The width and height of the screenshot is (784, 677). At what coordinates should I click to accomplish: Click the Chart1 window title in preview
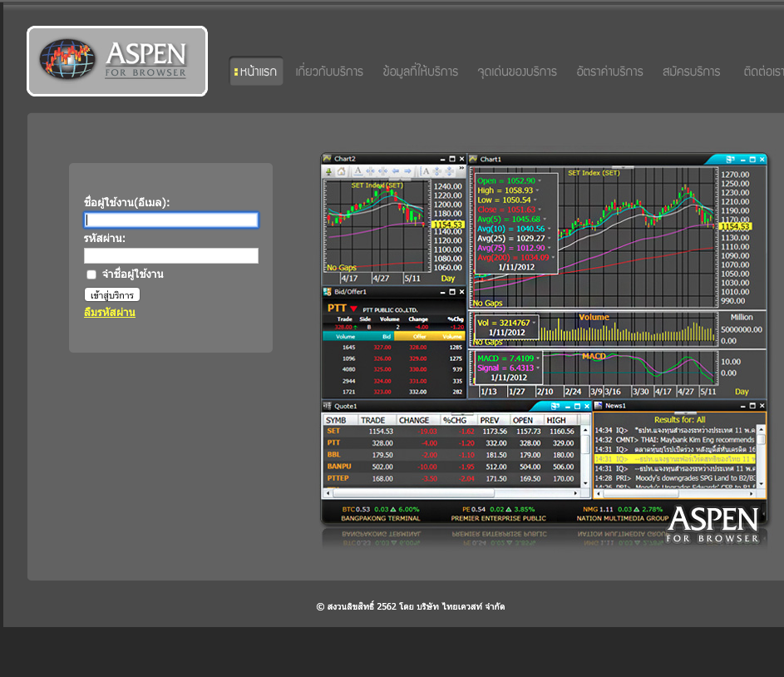click(491, 160)
